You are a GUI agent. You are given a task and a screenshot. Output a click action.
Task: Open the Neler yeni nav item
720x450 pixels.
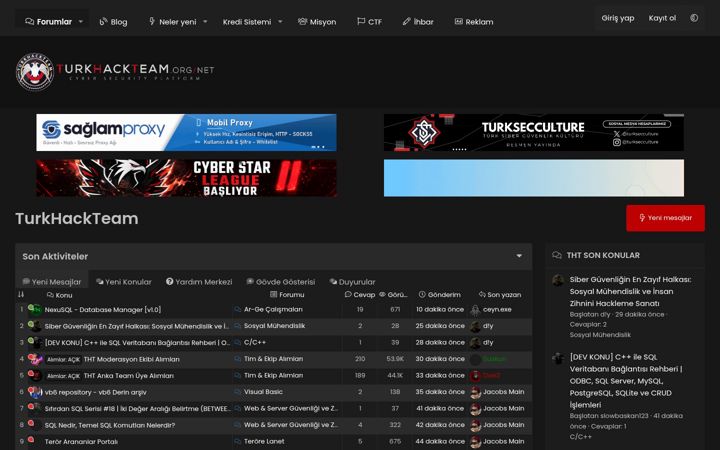click(172, 22)
